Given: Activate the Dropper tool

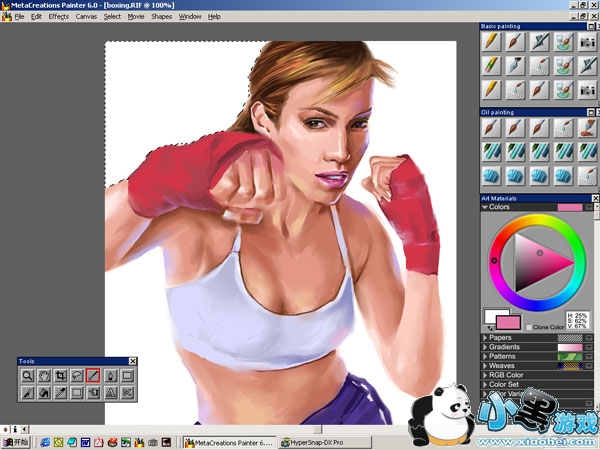Looking at the screenshot, I should tap(61, 393).
